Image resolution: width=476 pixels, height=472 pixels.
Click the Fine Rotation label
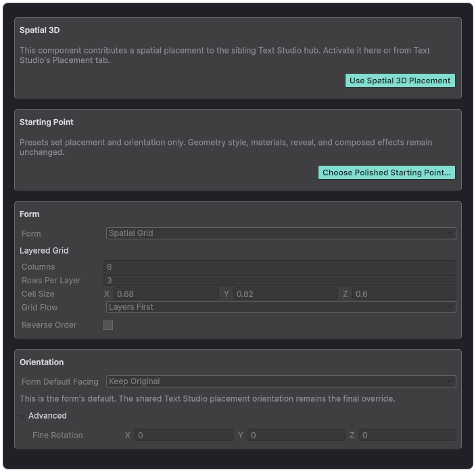click(57, 435)
